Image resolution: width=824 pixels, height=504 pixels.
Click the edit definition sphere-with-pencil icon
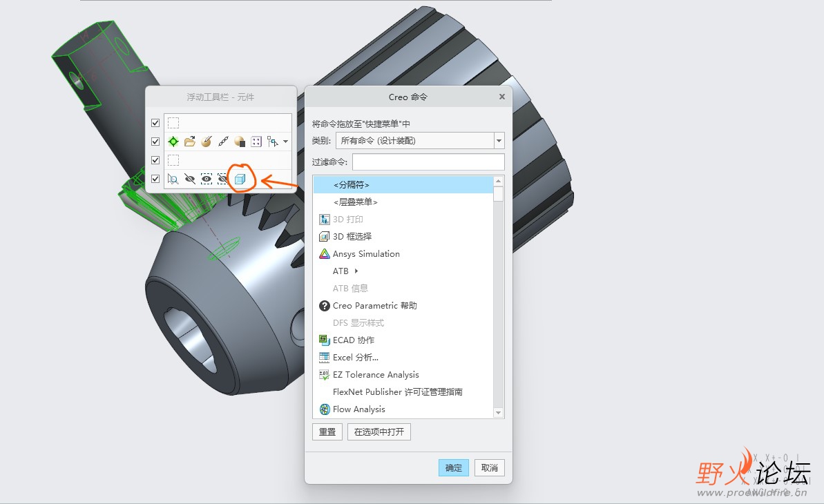[x=207, y=142]
